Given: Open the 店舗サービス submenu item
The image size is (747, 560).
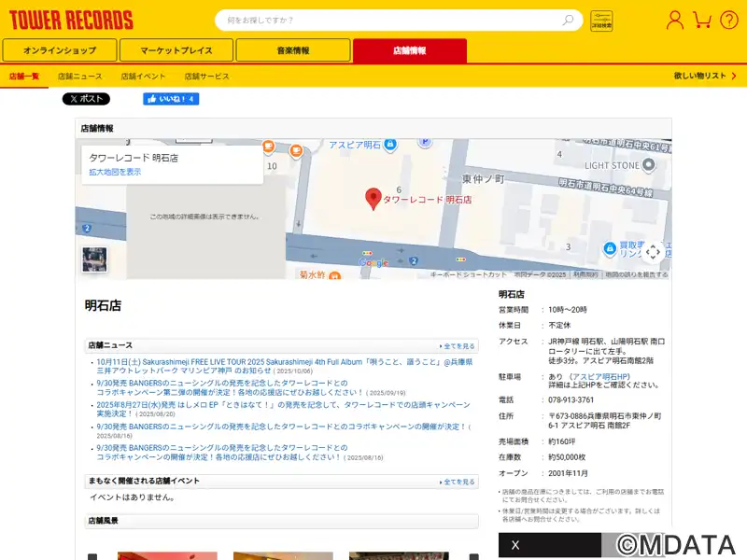Looking at the screenshot, I should 206,77.
